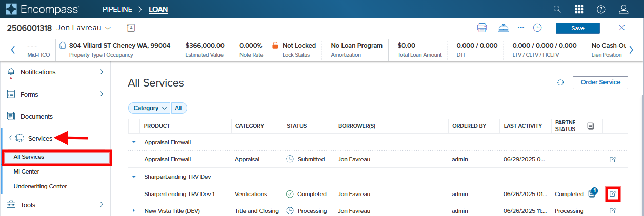The image size is (644, 216).
Task: Open the user profile icon
Action: (623, 9)
